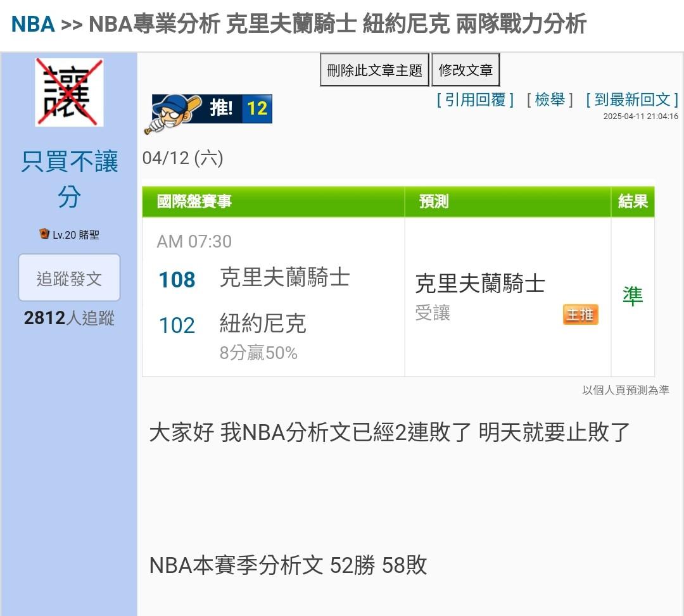Image resolution: width=684 pixels, height=616 pixels.
Task: Click the line NBA本賽季分析文 52勝 58敗
Action: point(288,565)
